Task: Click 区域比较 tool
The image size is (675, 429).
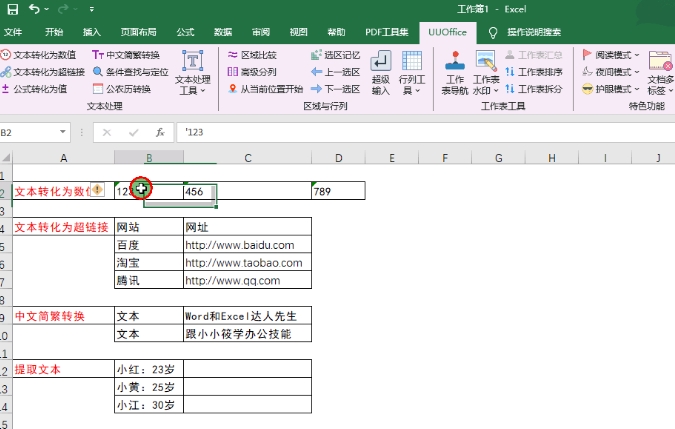Action: tap(252, 55)
